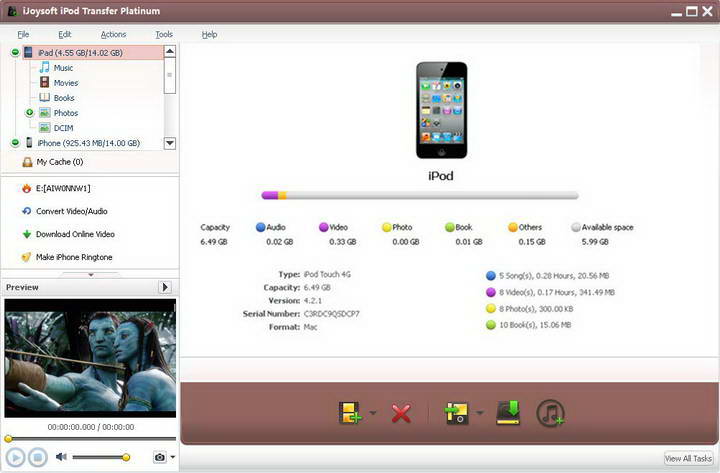
Task: Click the DCIM picture icon
Action: coord(45,128)
